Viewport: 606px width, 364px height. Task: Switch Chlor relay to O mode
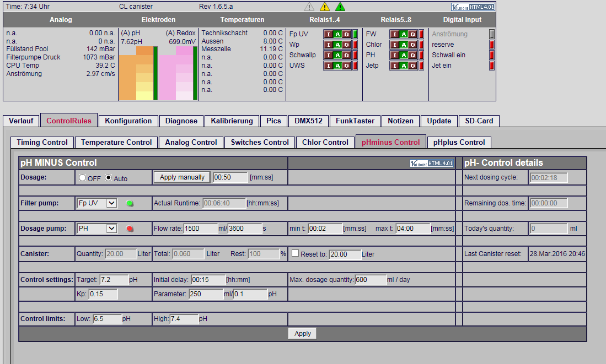(x=413, y=45)
